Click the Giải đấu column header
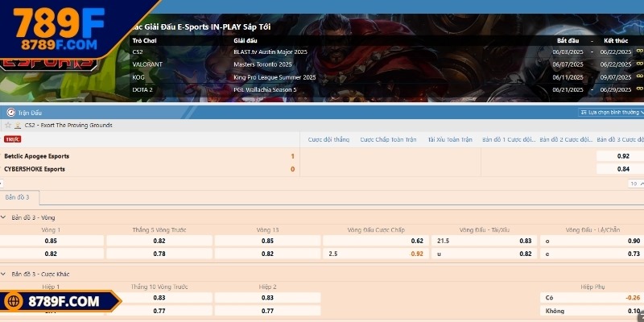This screenshot has height=322, width=644. pyautogui.click(x=246, y=41)
